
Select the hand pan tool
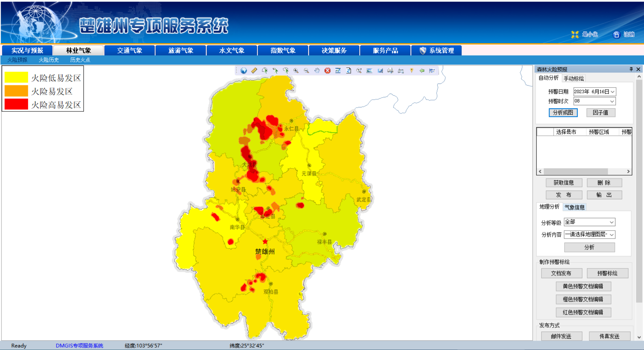coord(317,70)
